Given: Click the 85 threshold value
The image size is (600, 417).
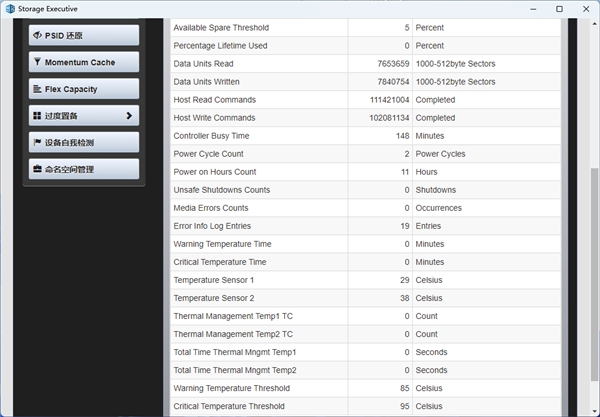Looking at the screenshot, I should 404,388.
